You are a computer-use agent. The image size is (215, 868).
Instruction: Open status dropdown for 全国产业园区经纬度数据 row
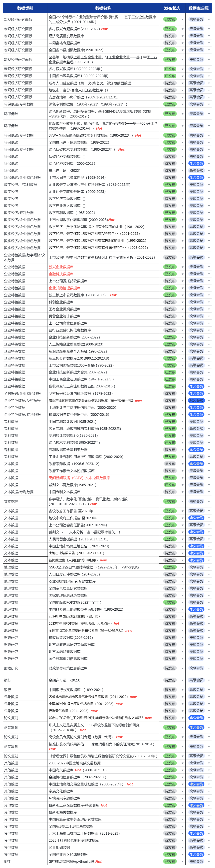[183, 854]
